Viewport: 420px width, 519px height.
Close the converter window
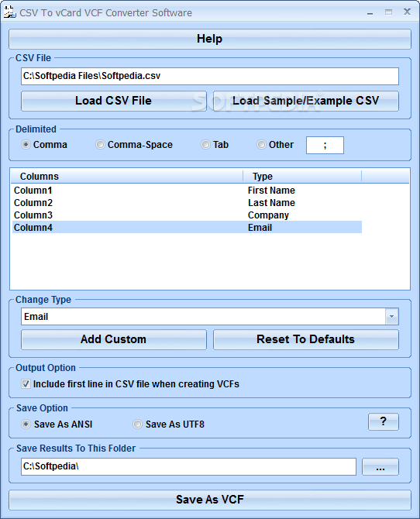tap(407, 12)
